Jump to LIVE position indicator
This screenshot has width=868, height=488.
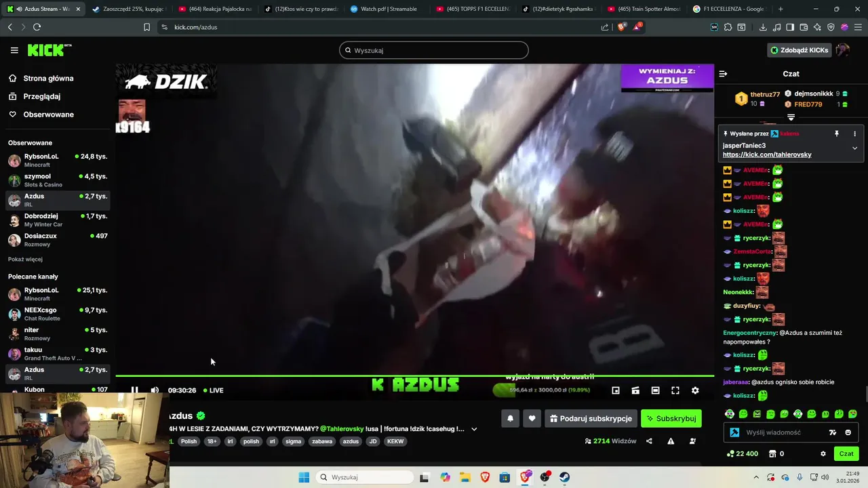(214, 390)
